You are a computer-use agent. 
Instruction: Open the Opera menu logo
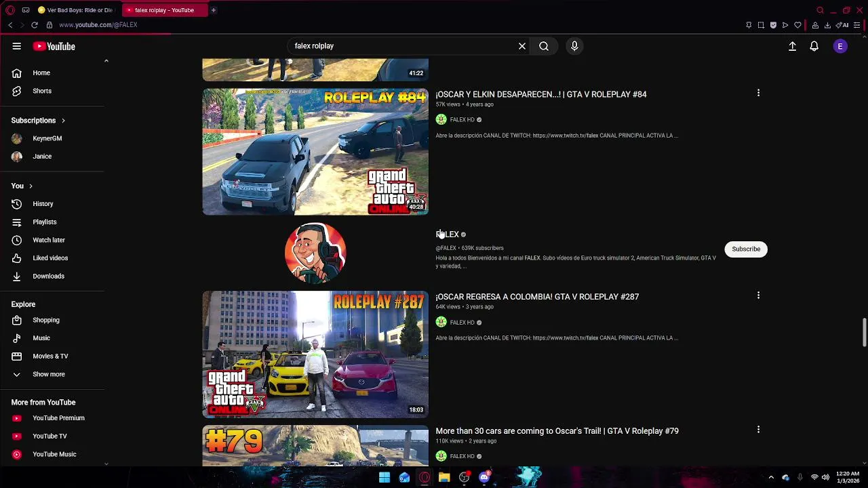pos(9,10)
